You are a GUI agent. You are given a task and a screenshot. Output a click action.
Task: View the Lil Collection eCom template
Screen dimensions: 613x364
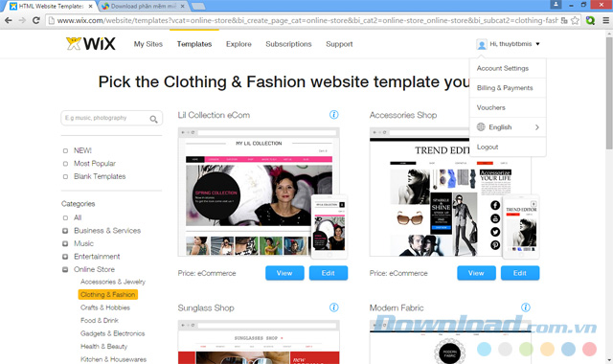(284, 273)
